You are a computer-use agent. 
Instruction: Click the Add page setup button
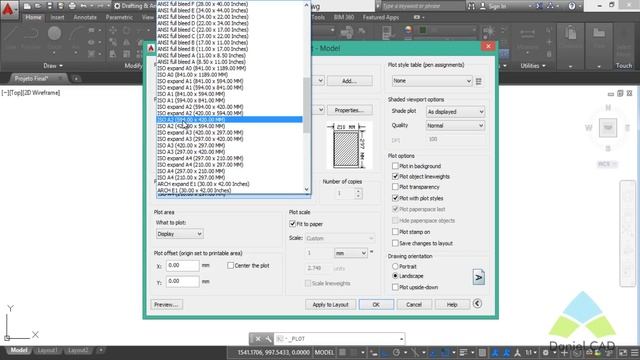[349, 81]
